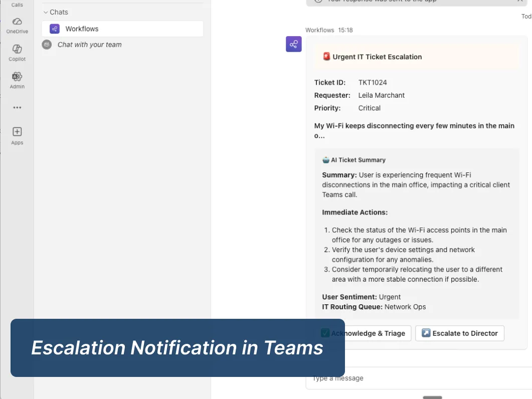Click the User Sentiment Urgent line
This screenshot has width=532, height=399.
(362, 297)
